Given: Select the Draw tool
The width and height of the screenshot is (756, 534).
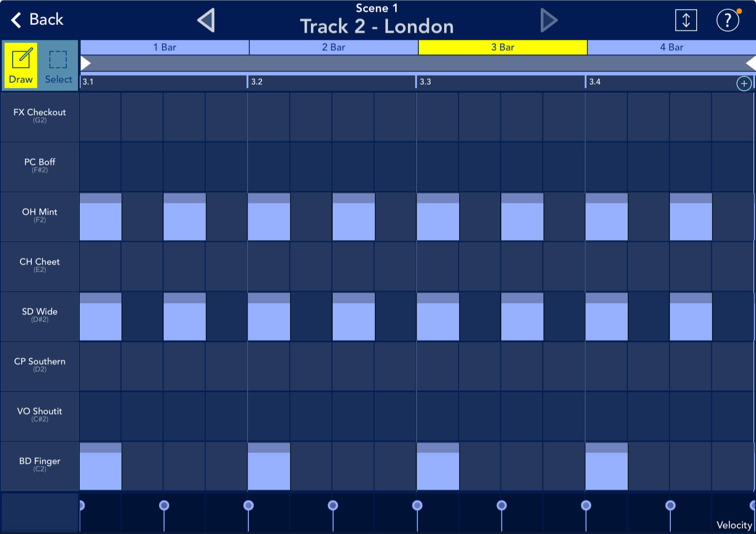Looking at the screenshot, I should [21, 66].
